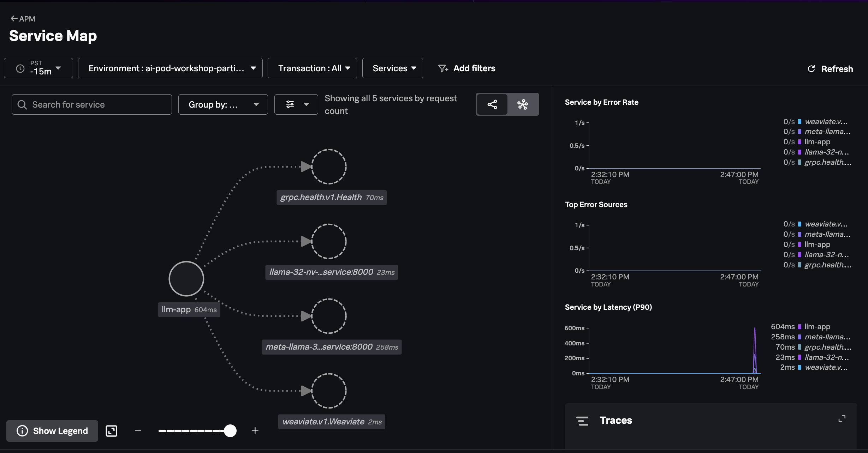Zoom in with the plus icon
The width and height of the screenshot is (868, 453).
click(x=255, y=430)
